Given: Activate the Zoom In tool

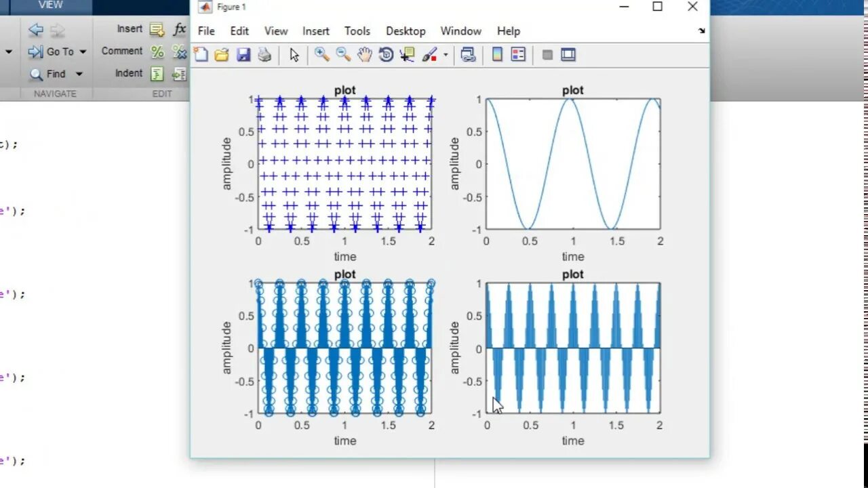Looking at the screenshot, I should pos(322,55).
